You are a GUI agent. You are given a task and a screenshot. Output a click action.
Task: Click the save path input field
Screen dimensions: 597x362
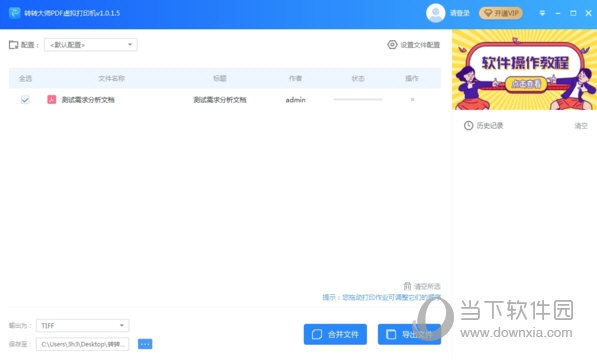(x=83, y=344)
